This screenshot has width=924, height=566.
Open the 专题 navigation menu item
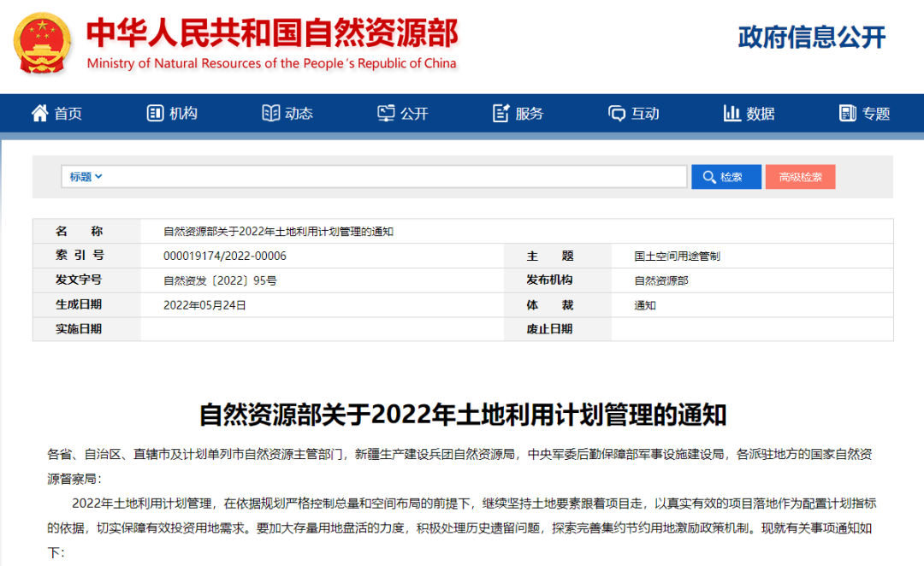pyautogui.click(x=876, y=114)
